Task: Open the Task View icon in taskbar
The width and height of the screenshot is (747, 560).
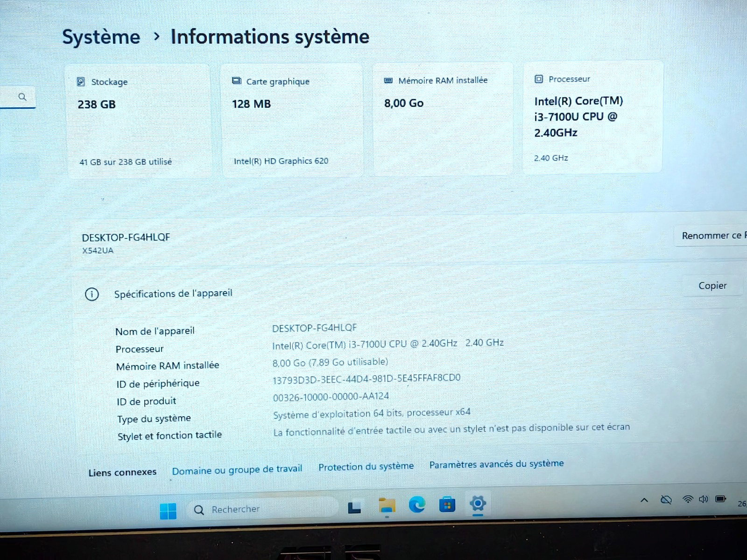Action: pyautogui.click(x=354, y=508)
